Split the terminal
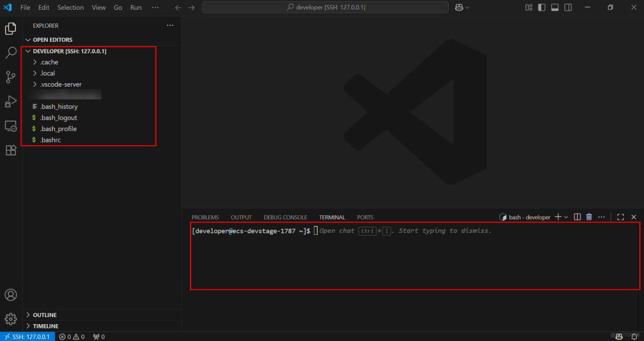Image resolution: width=644 pixels, height=341 pixels. tap(577, 217)
